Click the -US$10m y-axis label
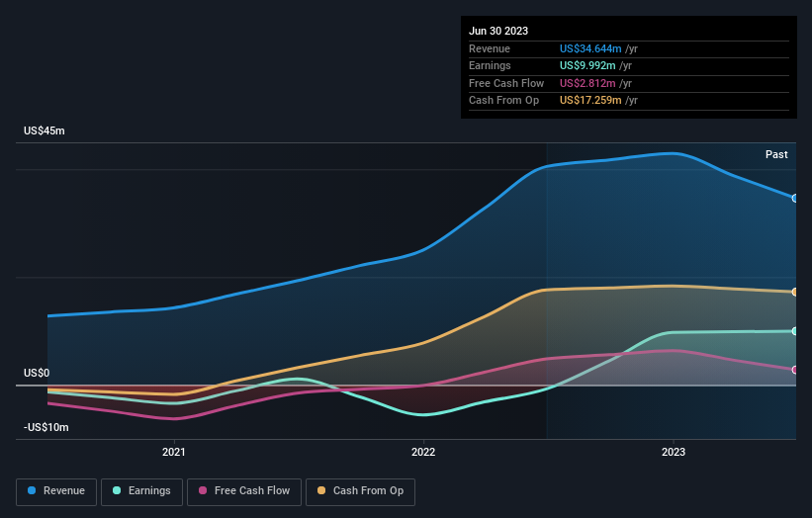812x518 pixels. coord(46,427)
